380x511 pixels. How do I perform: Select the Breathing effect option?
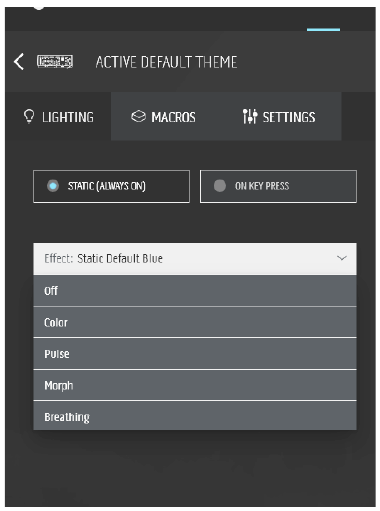195,416
